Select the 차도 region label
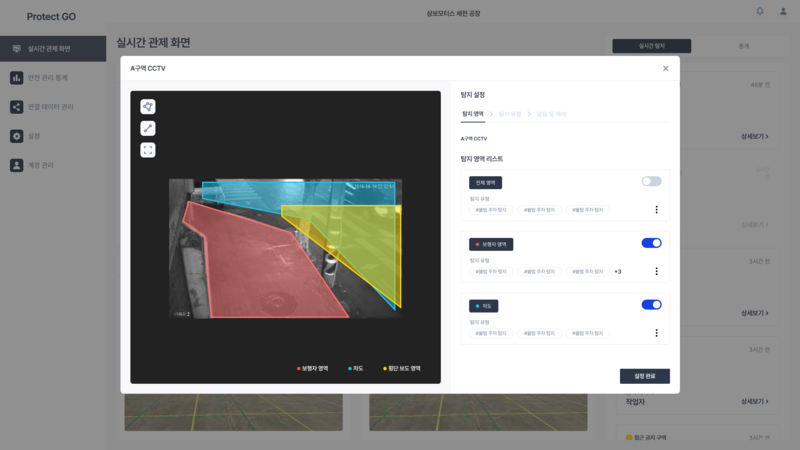 [x=483, y=306]
